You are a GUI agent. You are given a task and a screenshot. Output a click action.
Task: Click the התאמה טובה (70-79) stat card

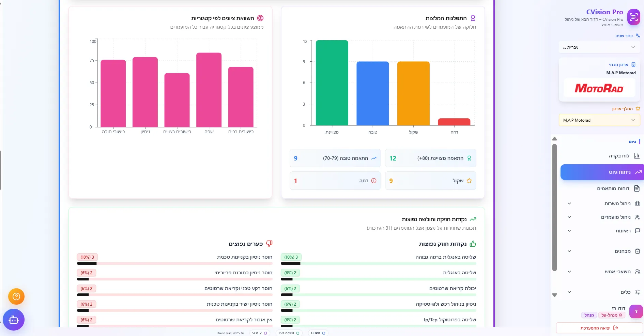[335, 158]
